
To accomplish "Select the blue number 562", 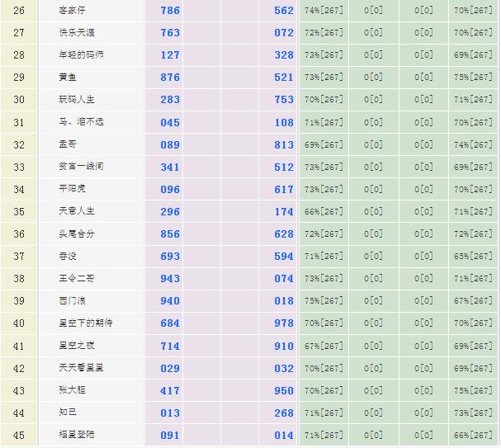I will 284,11.
